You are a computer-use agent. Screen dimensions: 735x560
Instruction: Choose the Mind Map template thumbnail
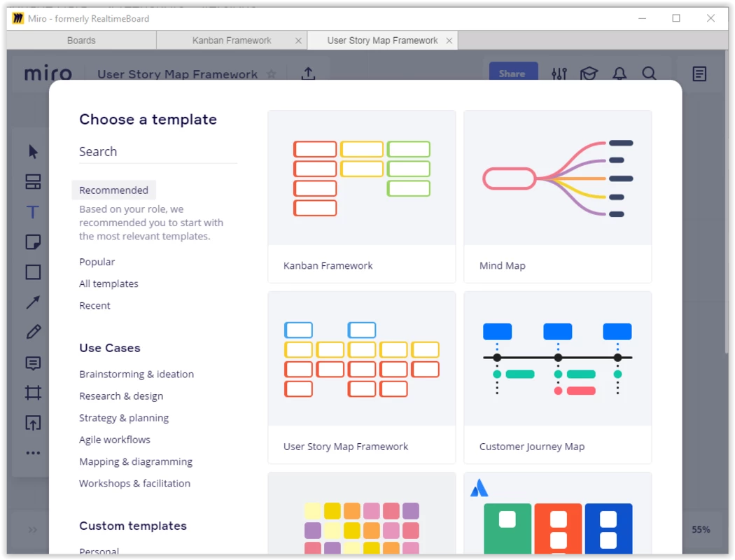557,178
